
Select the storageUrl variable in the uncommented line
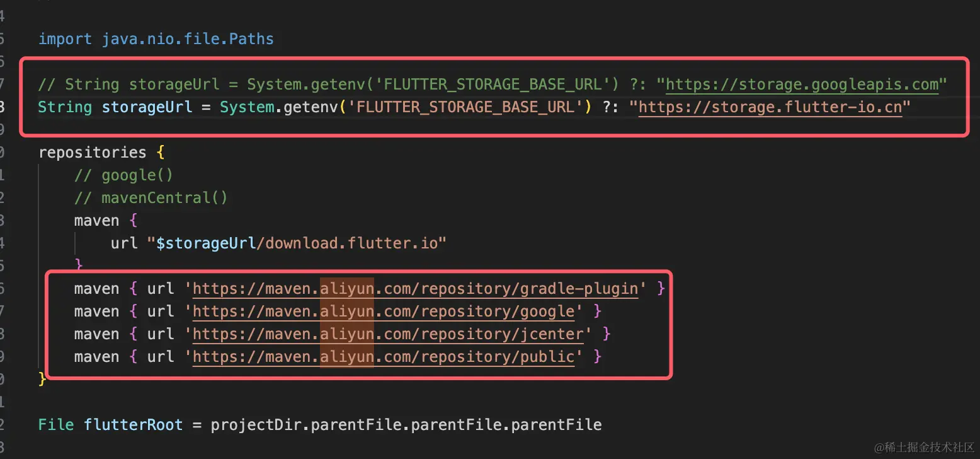[147, 107]
